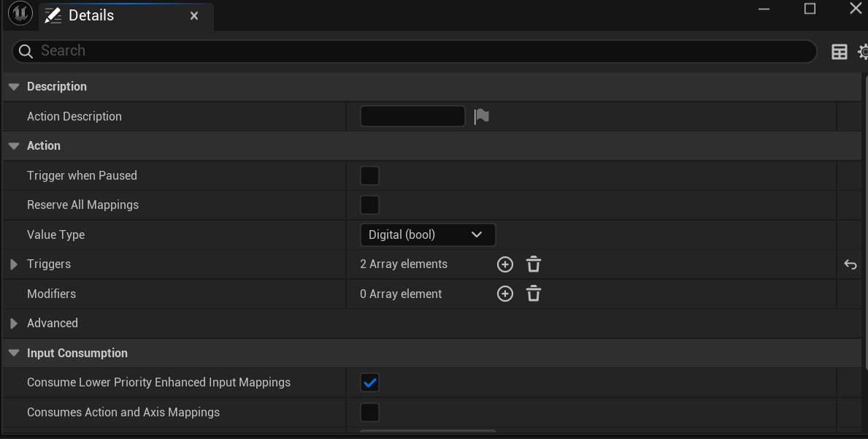Reset Triggers to default value arrow
The height and width of the screenshot is (439, 868).
[x=850, y=264]
